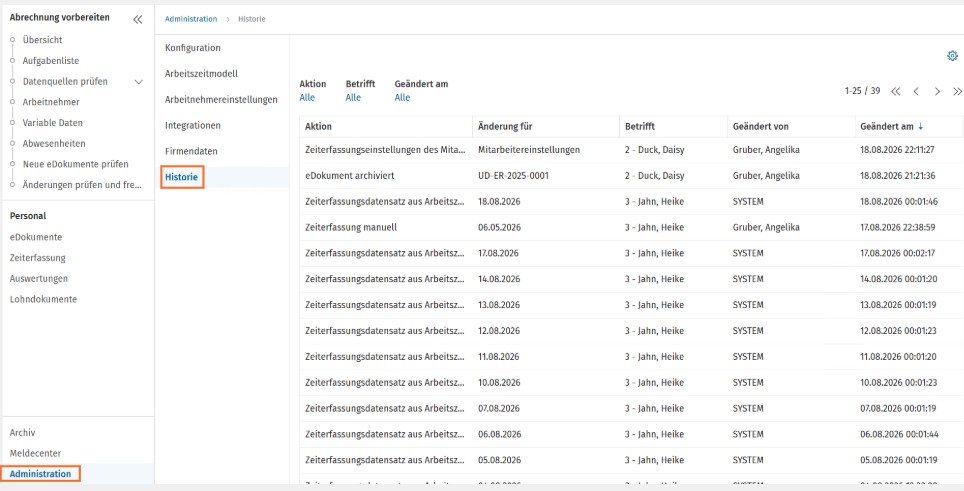Open Übersicht in the workflow list
The width and height of the screenshot is (964, 491).
click(42, 40)
